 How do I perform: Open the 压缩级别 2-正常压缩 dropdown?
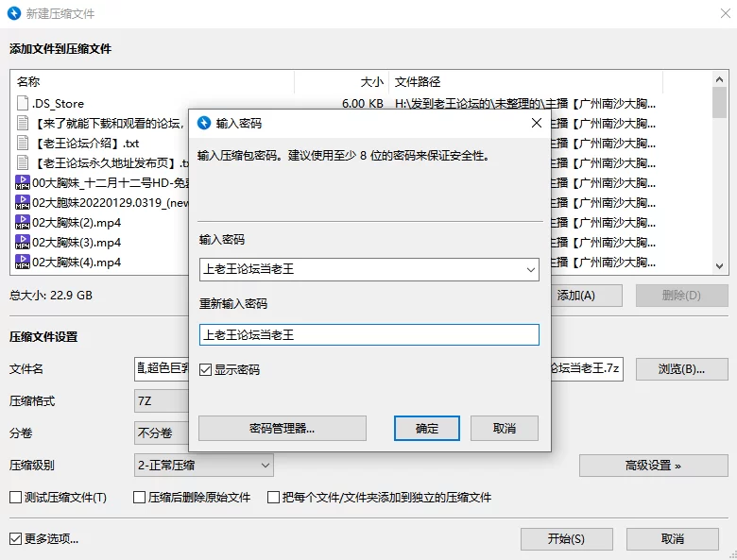(x=203, y=466)
